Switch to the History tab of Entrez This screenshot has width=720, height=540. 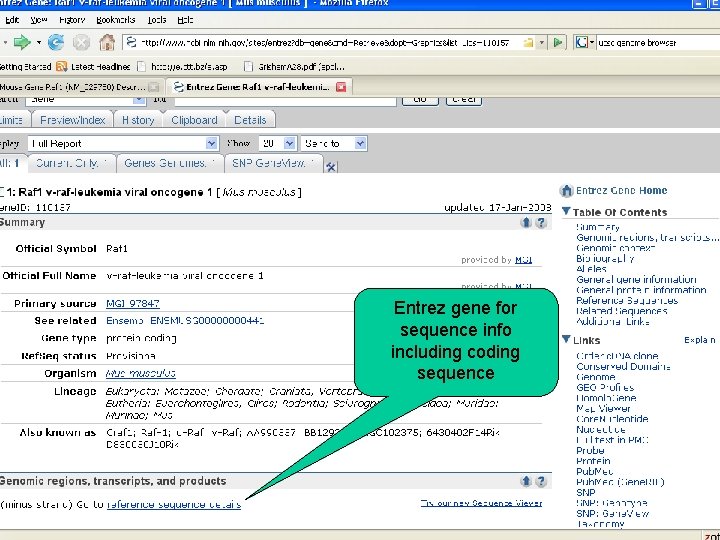138,120
